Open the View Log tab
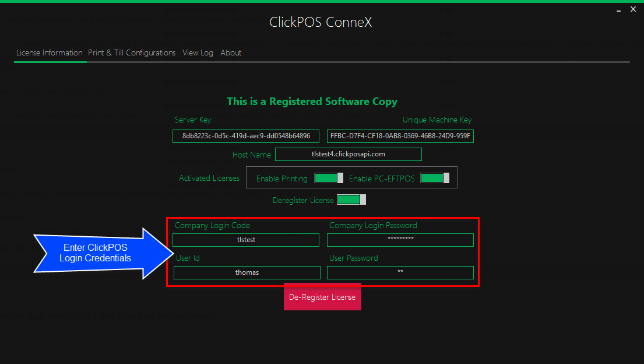The width and height of the screenshot is (644, 364). click(198, 52)
